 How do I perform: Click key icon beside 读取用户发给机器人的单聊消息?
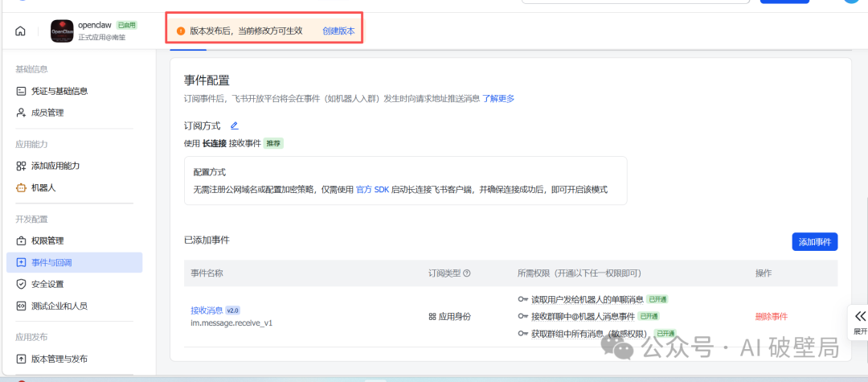(523, 299)
